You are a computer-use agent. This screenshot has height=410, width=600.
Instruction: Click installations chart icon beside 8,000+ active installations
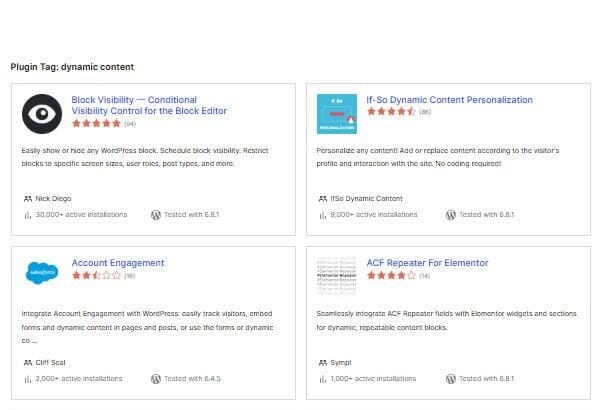pos(321,214)
